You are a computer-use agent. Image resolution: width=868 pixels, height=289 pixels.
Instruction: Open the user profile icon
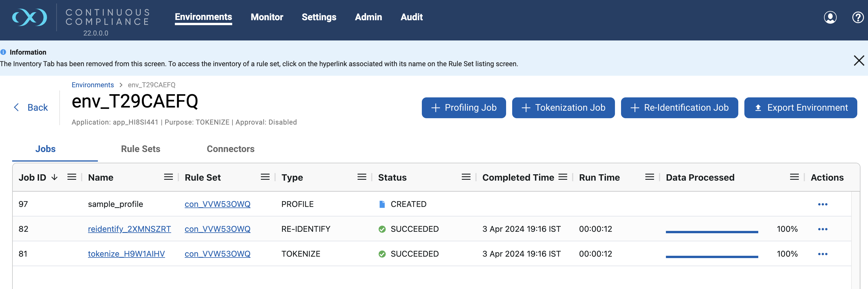pyautogui.click(x=830, y=18)
